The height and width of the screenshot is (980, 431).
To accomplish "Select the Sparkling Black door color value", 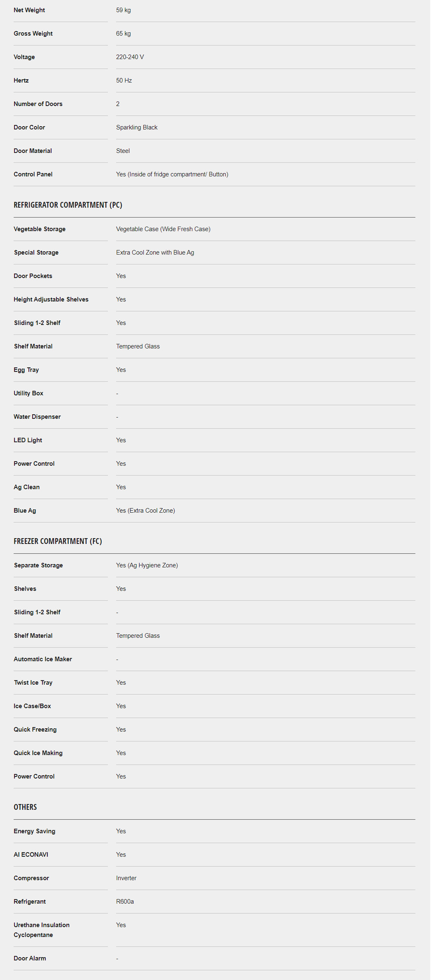I will tap(136, 127).
